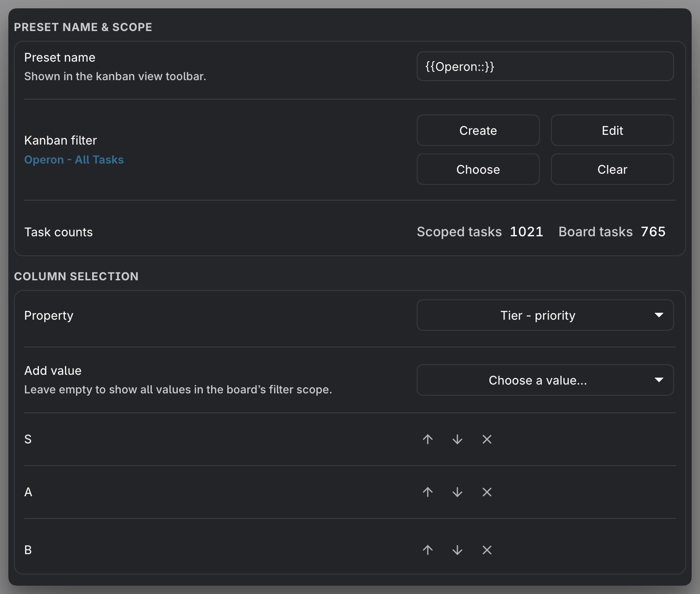
Task: Click the Create filter button
Action: point(478,130)
